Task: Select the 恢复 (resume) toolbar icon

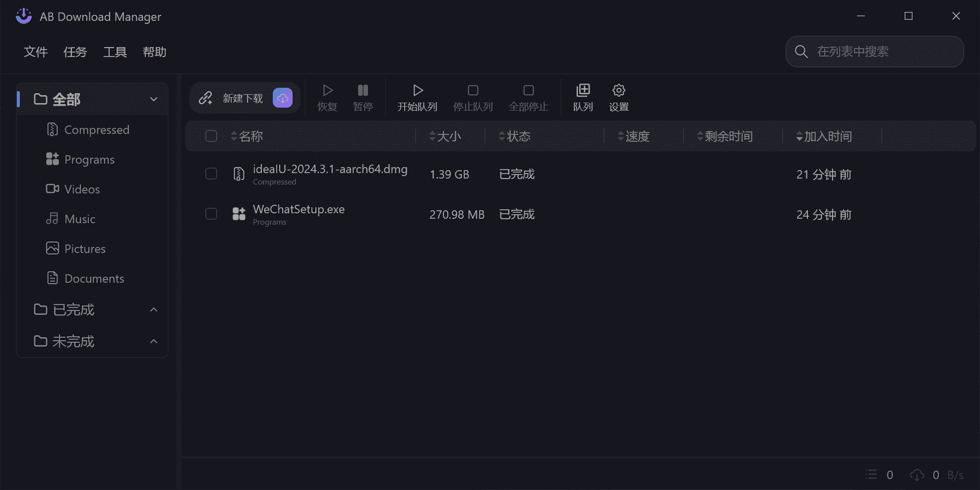Action: [x=327, y=97]
